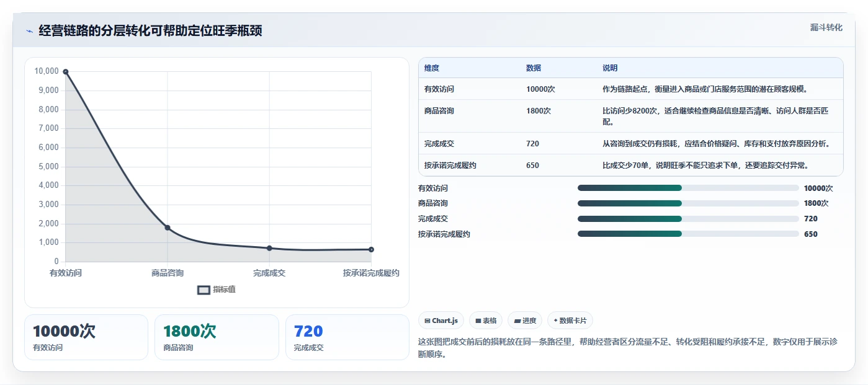Screen dimensions: 868x385
Task: Click the 表格 tag
Action: click(x=486, y=321)
